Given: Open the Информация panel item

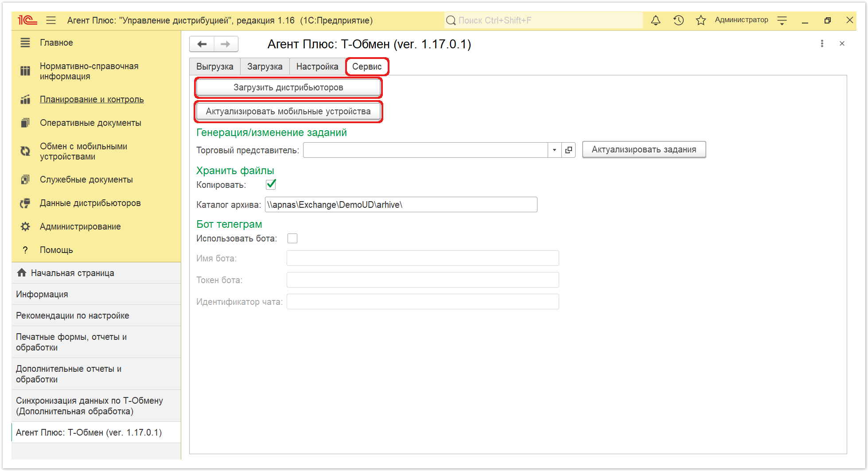Looking at the screenshot, I should click(x=96, y=294).
